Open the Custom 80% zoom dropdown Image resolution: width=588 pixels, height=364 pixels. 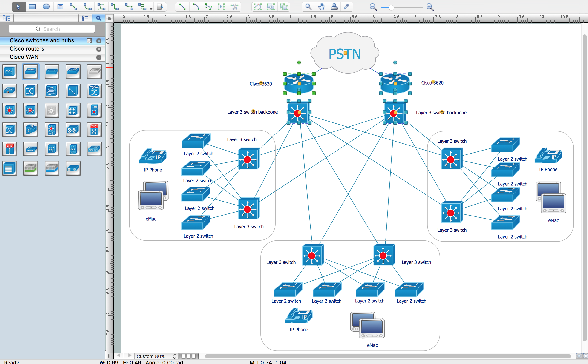point(156,356)
